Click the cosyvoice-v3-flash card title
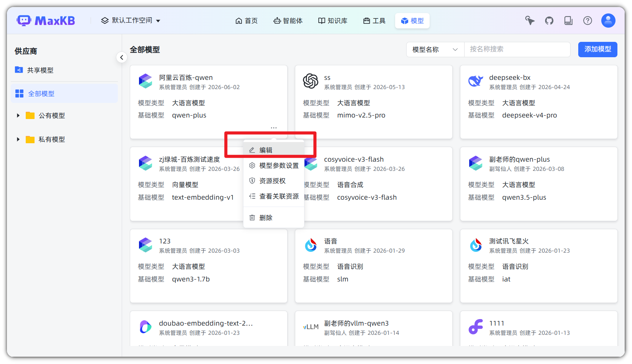632x364 pixels. coord(354,159)
